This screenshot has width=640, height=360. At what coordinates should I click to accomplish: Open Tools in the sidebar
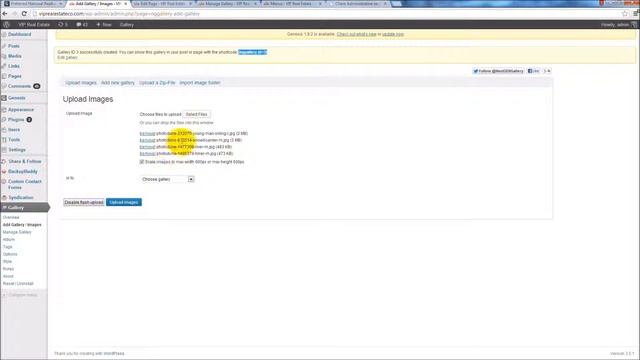click(x=14, y=140)
